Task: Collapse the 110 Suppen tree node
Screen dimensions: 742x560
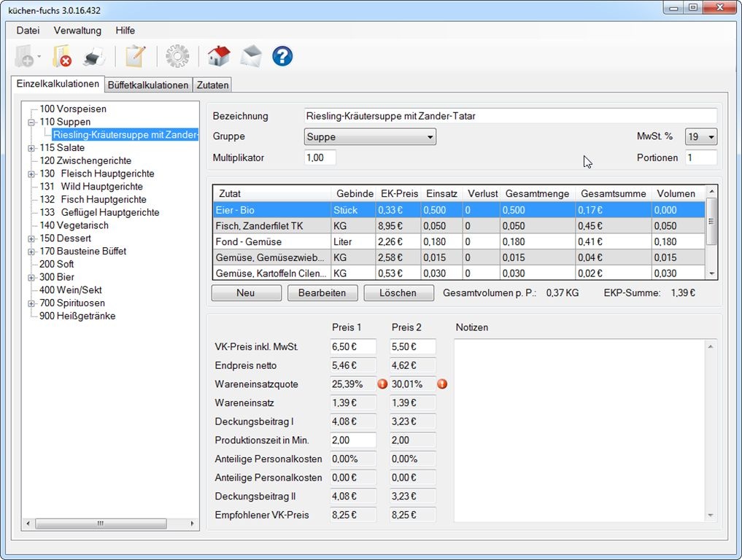Action: pyautogui.click(x=31, y=122)
